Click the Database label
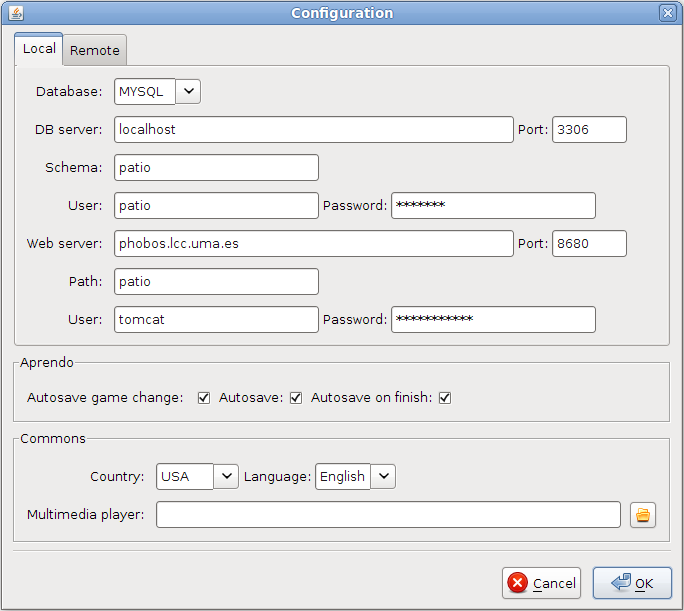684x611 pixels. [69, 92]
